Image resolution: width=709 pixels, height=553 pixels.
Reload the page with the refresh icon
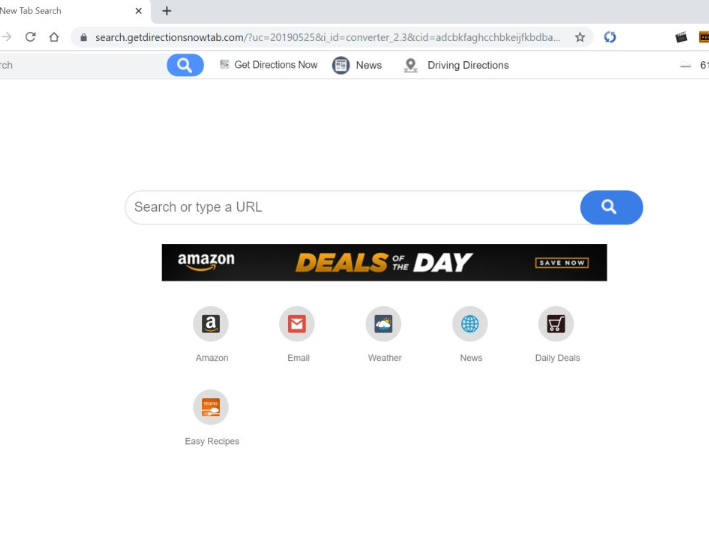pos(30,37)
